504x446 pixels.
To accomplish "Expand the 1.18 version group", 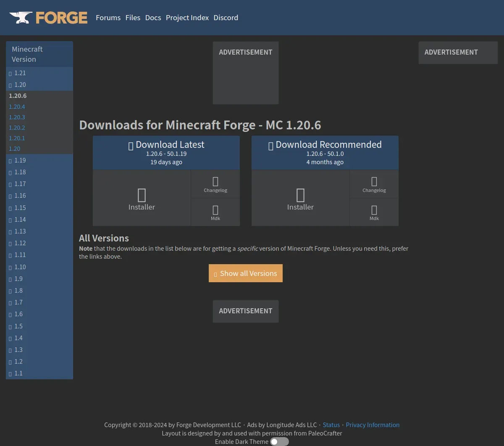I will tap(39, 172).
